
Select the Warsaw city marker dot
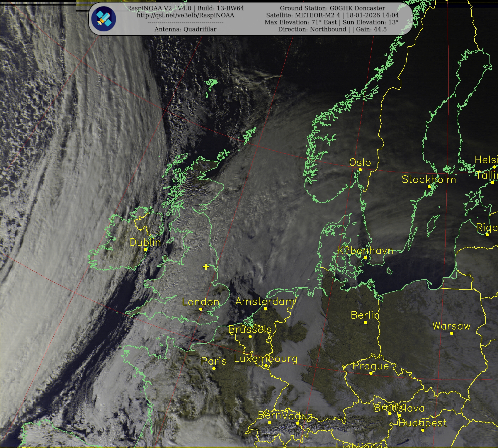coord(452,333)
